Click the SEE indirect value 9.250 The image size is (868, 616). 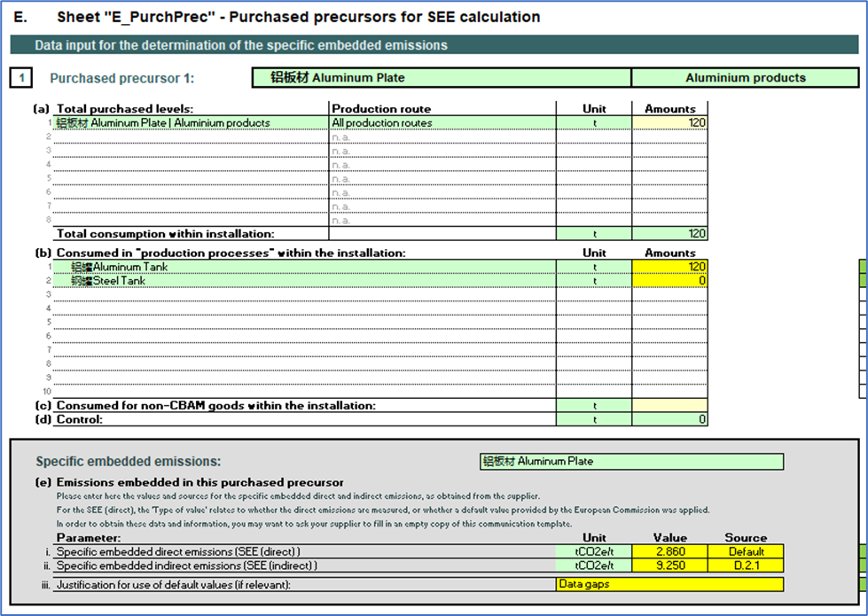click(x=669, y=565)
